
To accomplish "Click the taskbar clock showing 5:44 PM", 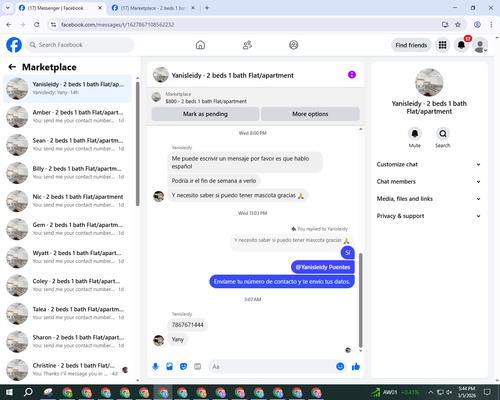I will 467,392.
